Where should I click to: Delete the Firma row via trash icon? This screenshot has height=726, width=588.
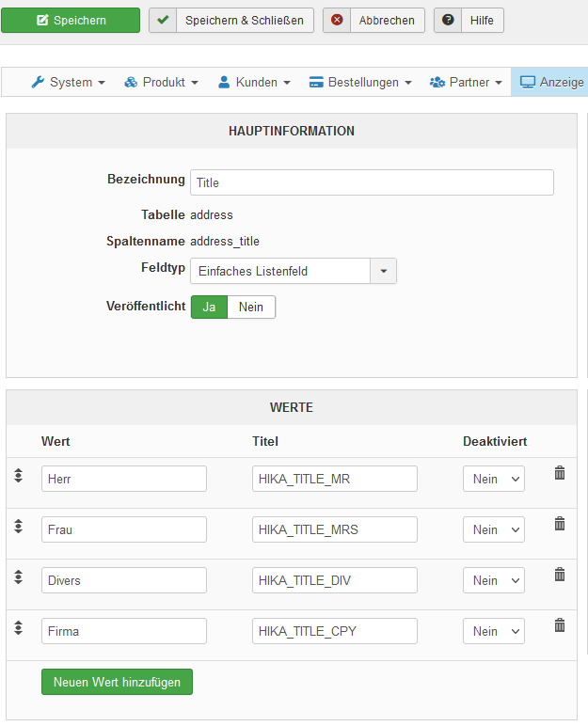click(x=560, y=625)
